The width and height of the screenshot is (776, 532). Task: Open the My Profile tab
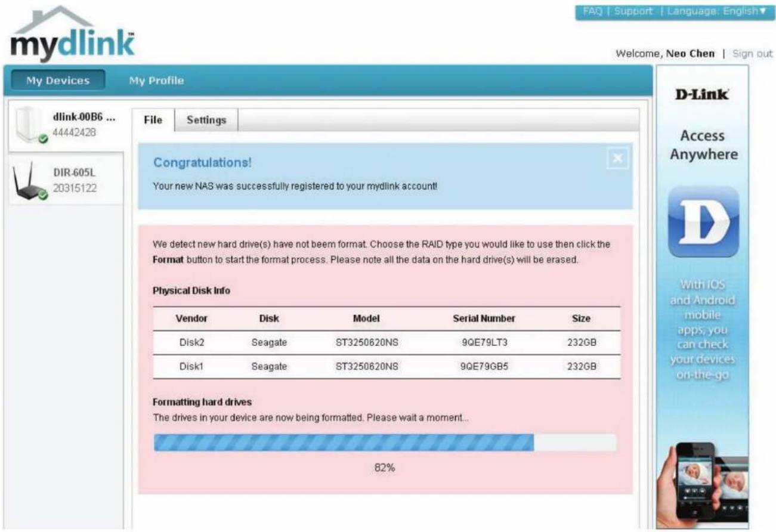(156, 81)
